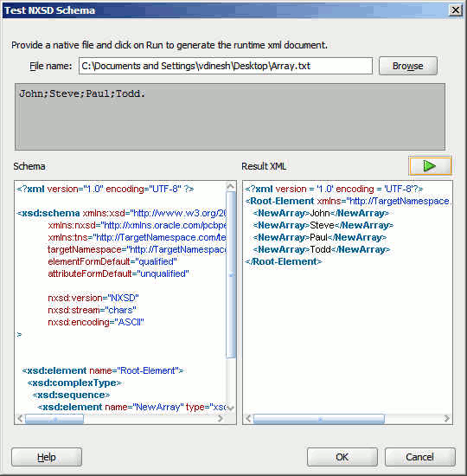This screenshot has width=467, height=476.
Task: Click Schema pane vertical scroll up arrow
Action: (231, 186)
